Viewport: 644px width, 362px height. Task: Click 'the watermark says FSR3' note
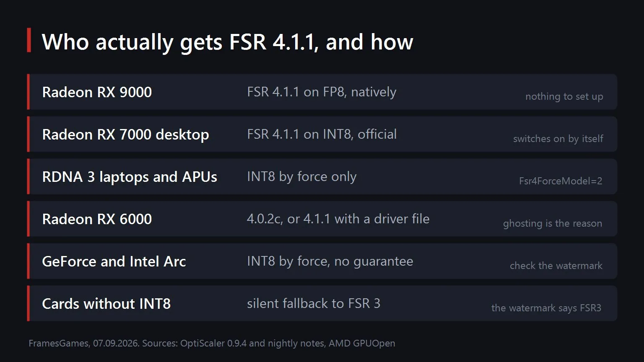[546, 308]
